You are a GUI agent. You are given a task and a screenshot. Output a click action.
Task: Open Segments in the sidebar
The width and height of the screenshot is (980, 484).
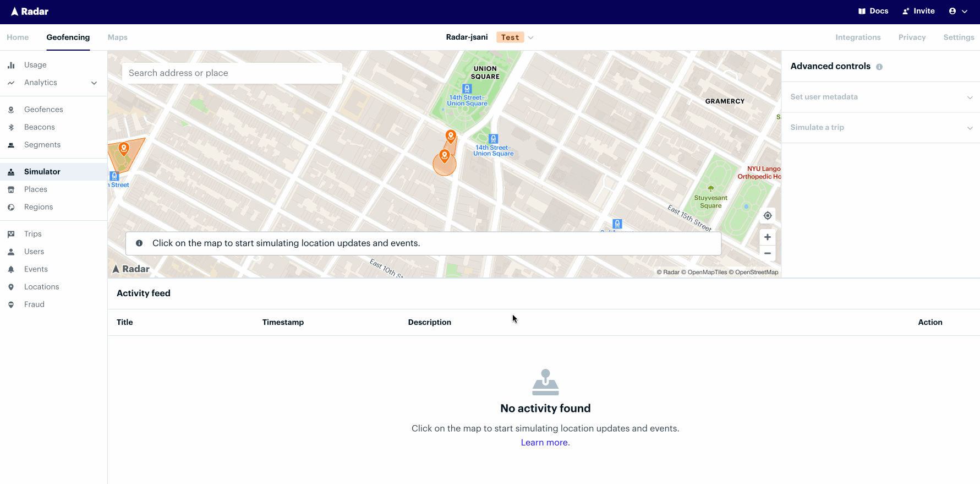tap(42, 145)
